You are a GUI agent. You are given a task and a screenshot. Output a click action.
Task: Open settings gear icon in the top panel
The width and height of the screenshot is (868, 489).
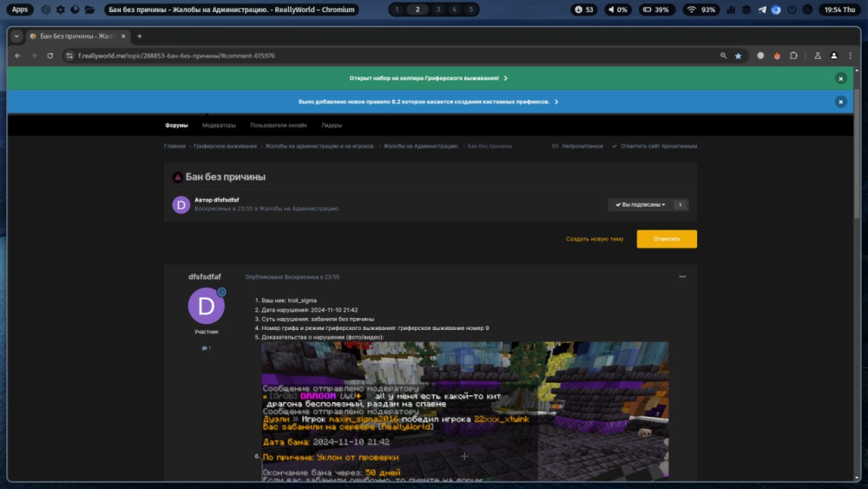click(x=61, y=10)
